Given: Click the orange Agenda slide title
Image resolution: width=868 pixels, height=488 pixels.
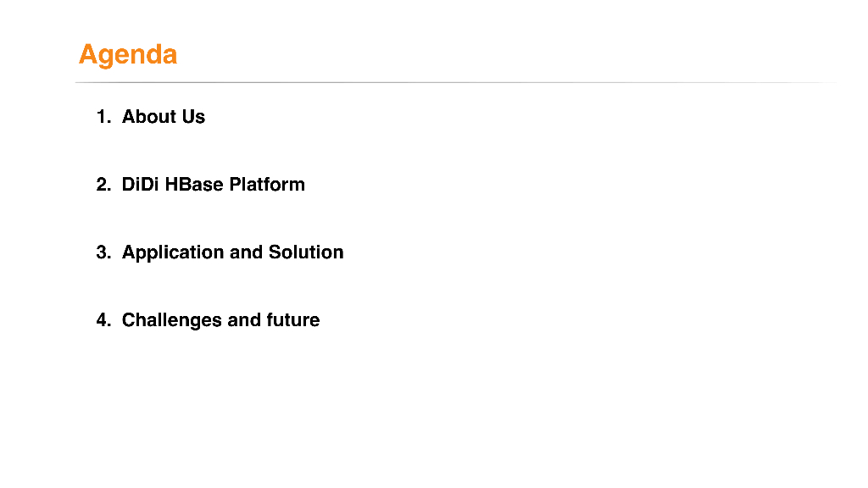Looking at the screenshot, I should point(128,55).
